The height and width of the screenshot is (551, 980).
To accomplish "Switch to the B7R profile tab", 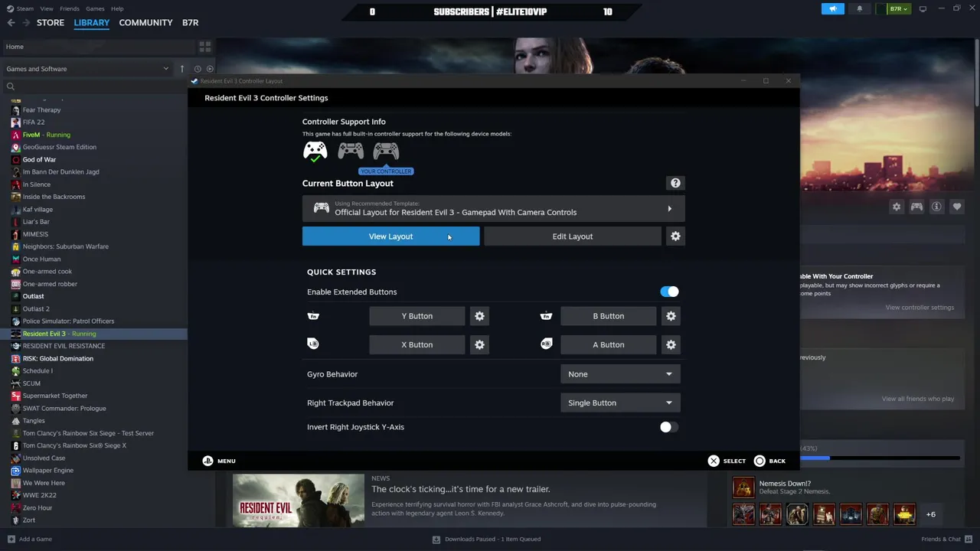I will coord(190,22).
